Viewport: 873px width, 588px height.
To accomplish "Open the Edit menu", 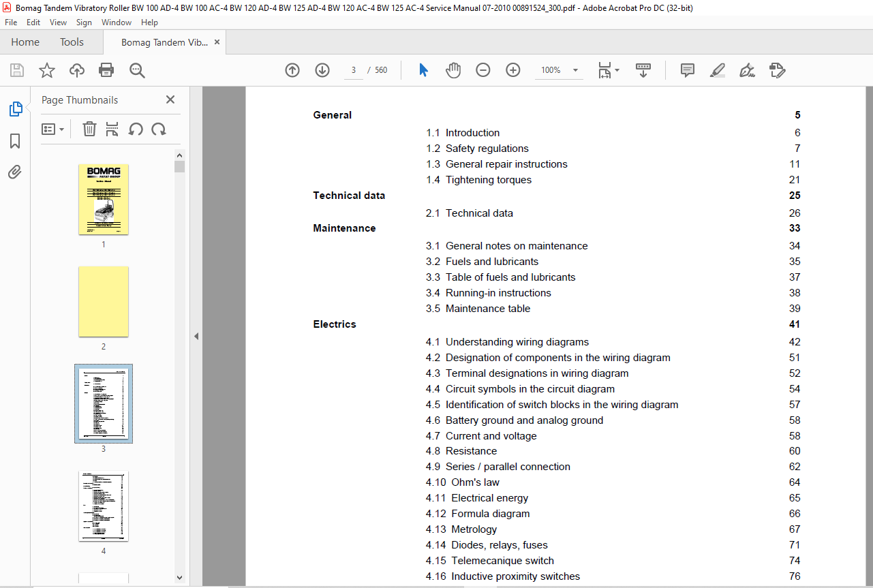I will pyautogui.click(x=33, y=22).
